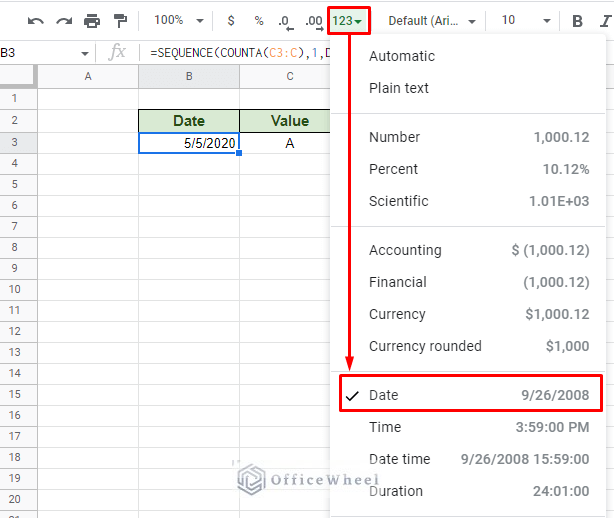The height and width of the screenshot is (518, 614).
Task: Choose Financial format
Action: (468, 282)
